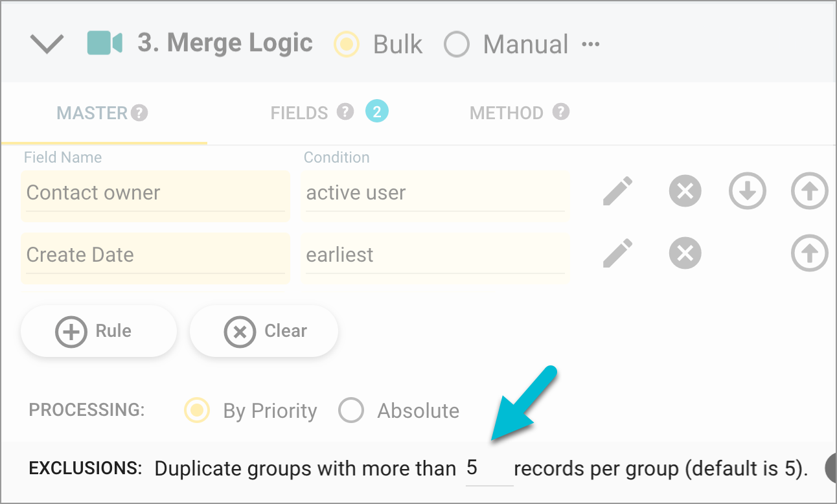Select the Bulk merge mode
The image size is (837, 504).
(347, 44)
